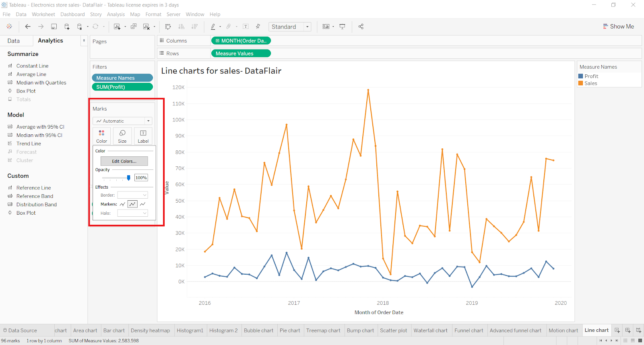Select Box Plot under Summarize
The image size is (644, 345).
[x=26, y=91]
